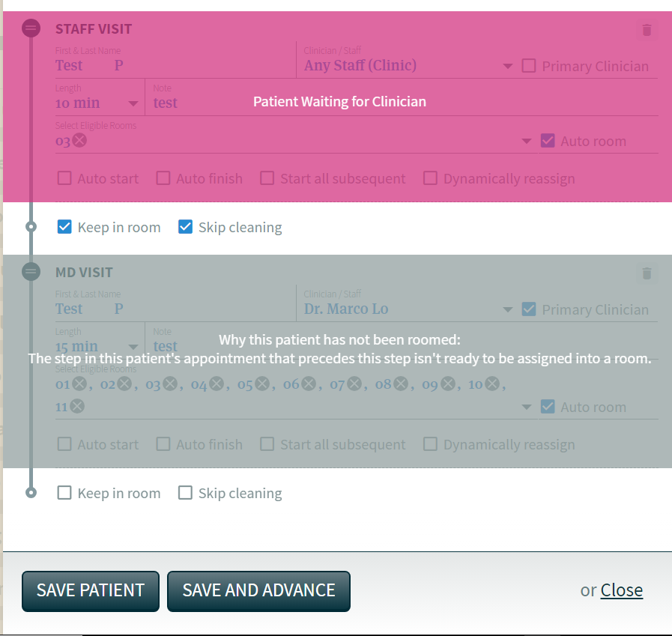This screenshot has width=672, height=636.
Task: Remove room 07 from MD Visit rooms
Action: [354, 384]
